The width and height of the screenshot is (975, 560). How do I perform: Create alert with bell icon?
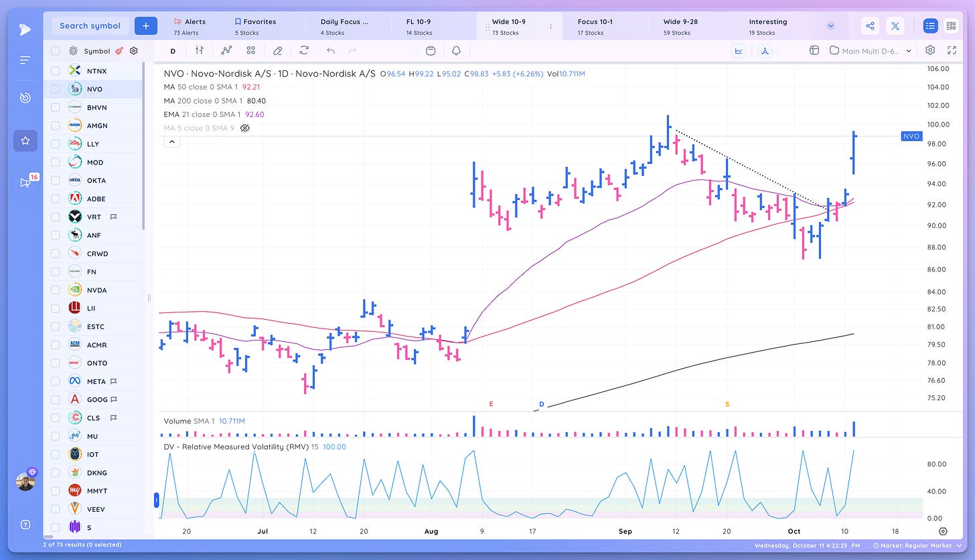[x=457, y=50]
